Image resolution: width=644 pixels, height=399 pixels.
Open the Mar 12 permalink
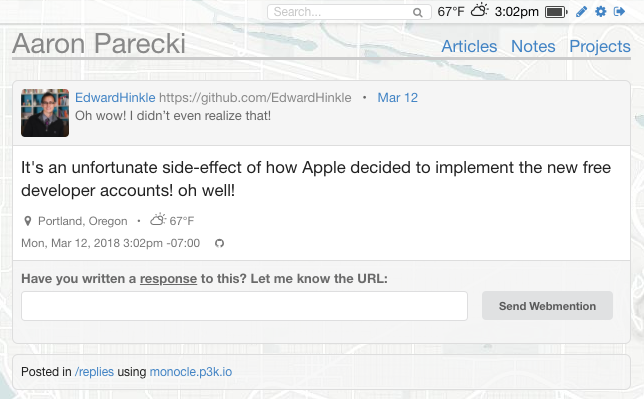coord(398,98)
